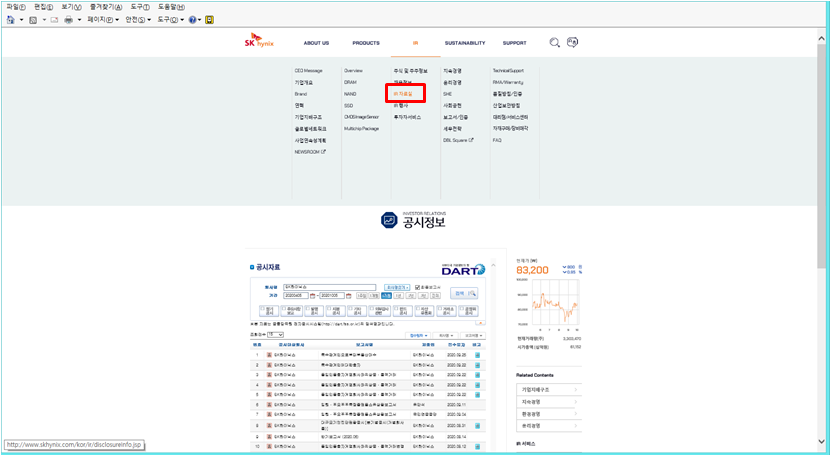The image size is (831, 456).
Task: Click the SK hynix logo
Action: [259, 41]
